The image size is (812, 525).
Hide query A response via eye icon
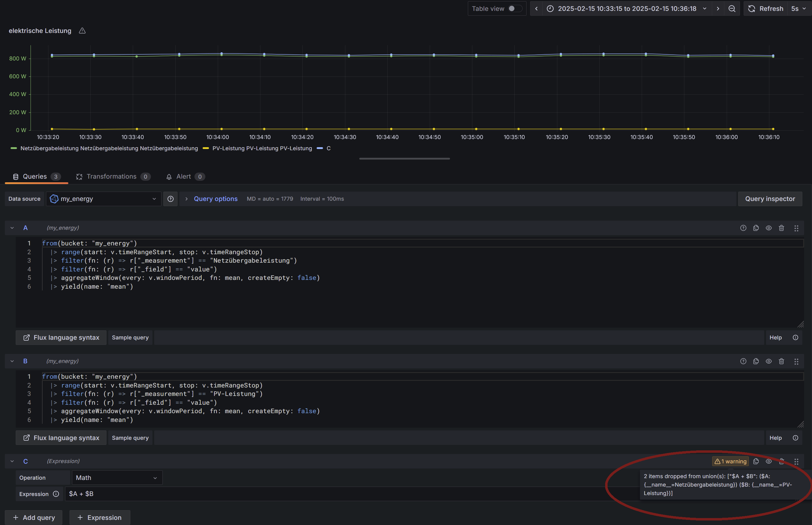(x=769, y=228)
